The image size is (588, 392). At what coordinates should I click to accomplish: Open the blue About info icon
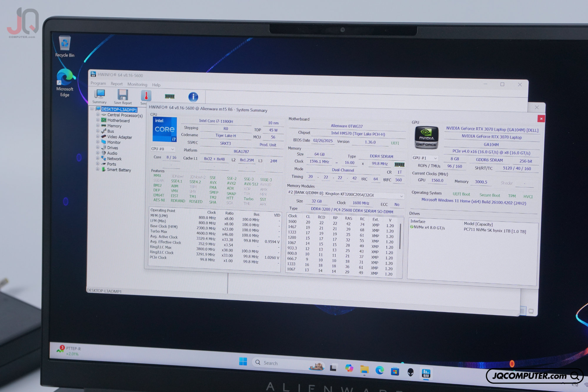[193, 97]
